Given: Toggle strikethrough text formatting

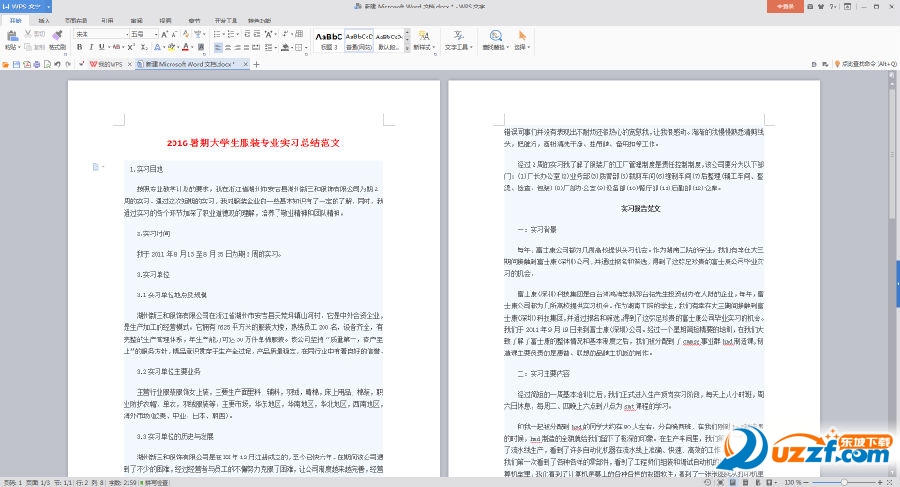Looking at the screenshot, I should click(117, 47).
